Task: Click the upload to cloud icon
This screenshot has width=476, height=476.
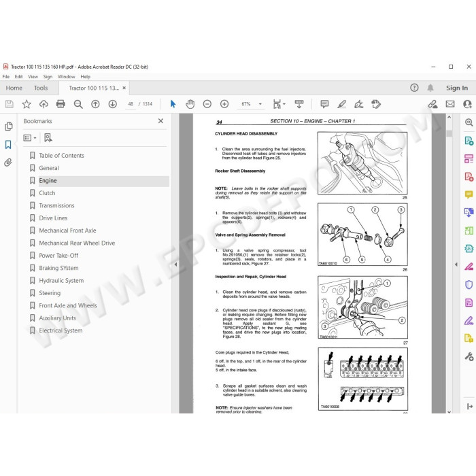Action: pos(44,104)
